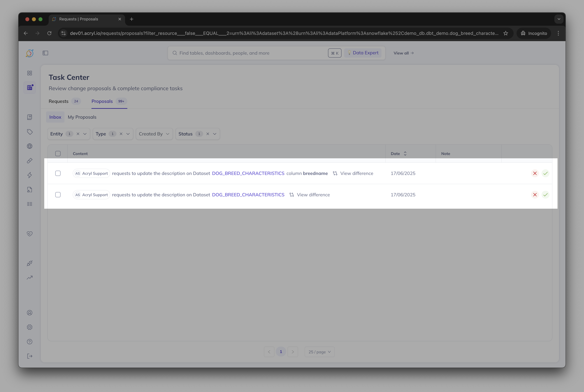Open the tags icon in sidebar

pyautogui.click(x=30, y=132)
